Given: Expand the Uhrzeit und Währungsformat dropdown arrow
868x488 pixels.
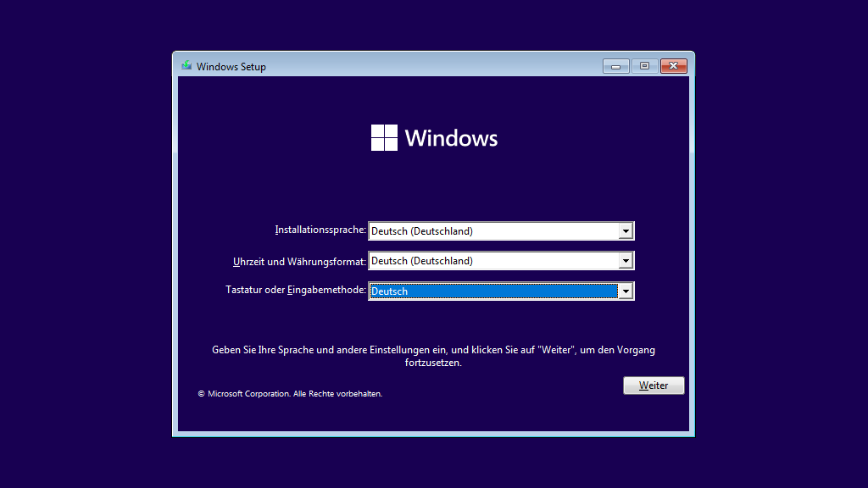Looking at the screenshot, I should click(x=626, y=261).
